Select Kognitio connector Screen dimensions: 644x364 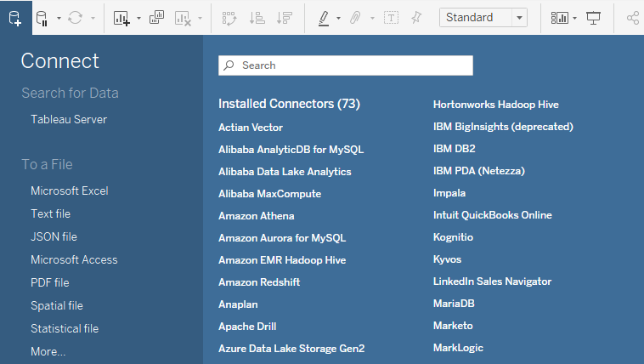pyautogui.click(x=453, y=237)
